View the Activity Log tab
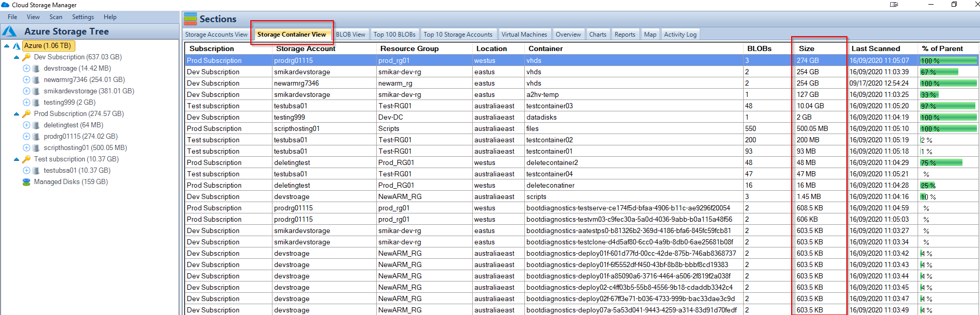The width and height of the screenshot is (980, 315). point(680,35)
